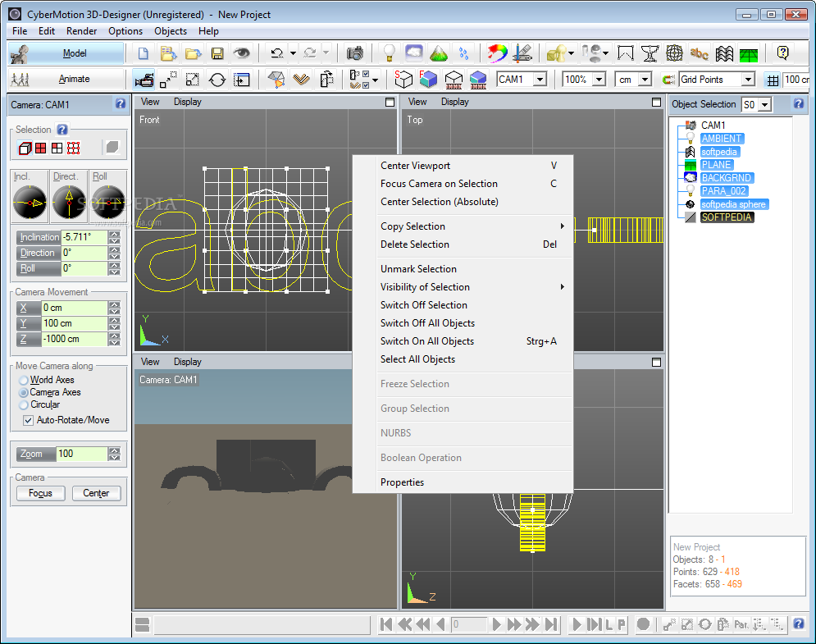Open the S0 selection dropdown
The image size is (816, 644).
(x=764, y=105)
